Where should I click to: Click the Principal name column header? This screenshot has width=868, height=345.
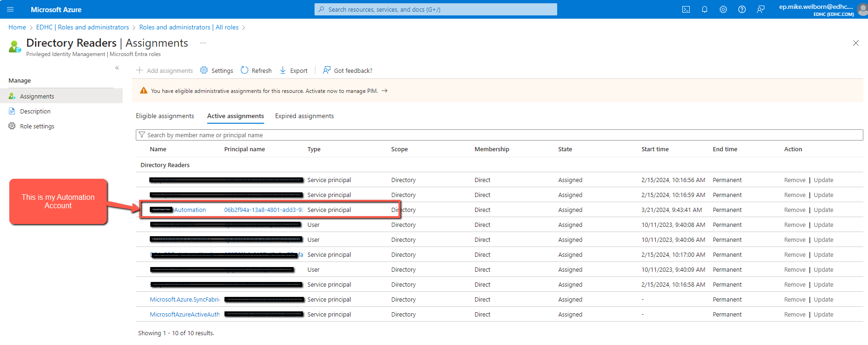pyautogui.click(x=245, y=149)
